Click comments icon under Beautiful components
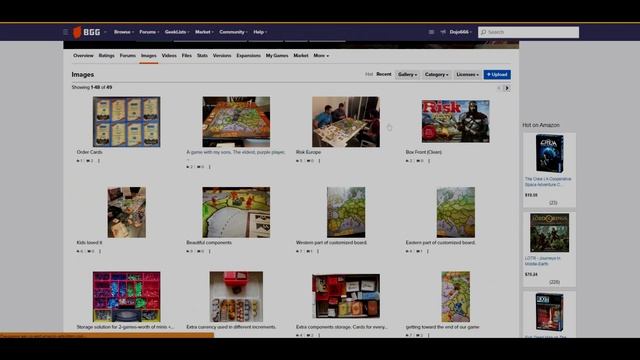 [x=199, y=251]
